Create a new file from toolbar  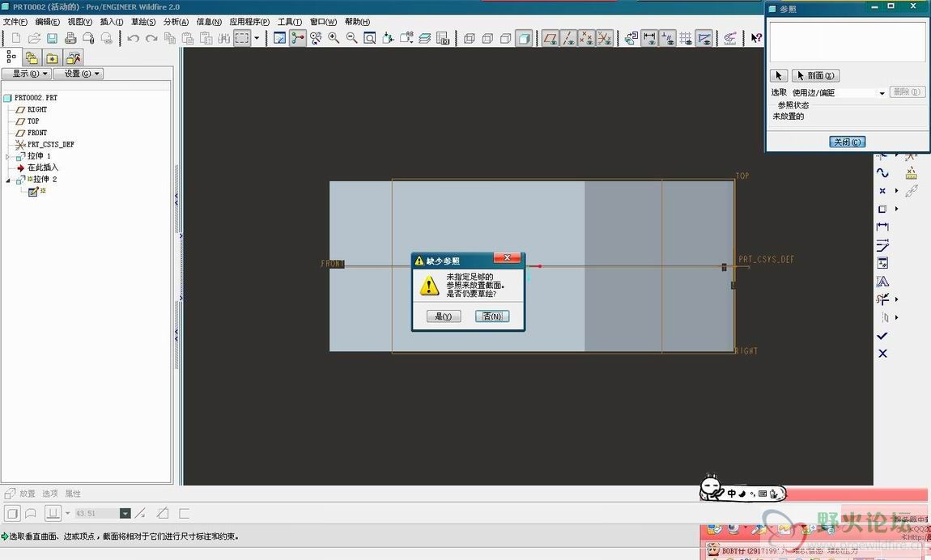tap(16, 38)
